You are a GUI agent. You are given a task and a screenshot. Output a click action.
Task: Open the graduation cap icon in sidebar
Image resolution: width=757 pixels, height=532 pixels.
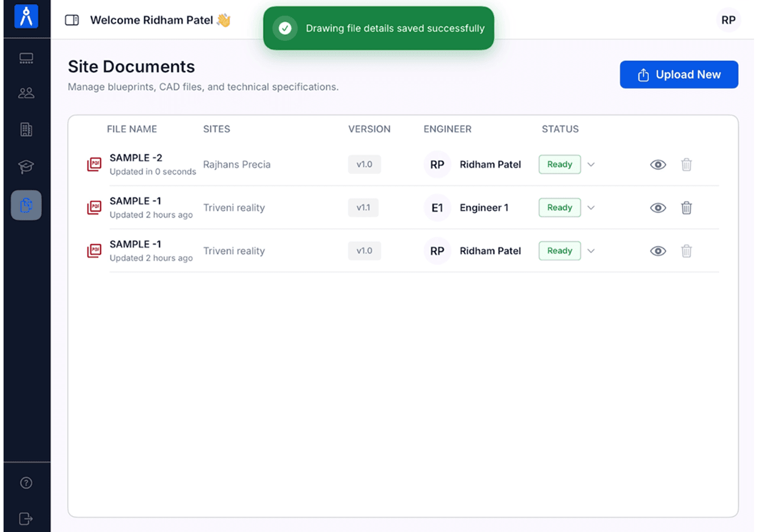(x=26, y=167)
